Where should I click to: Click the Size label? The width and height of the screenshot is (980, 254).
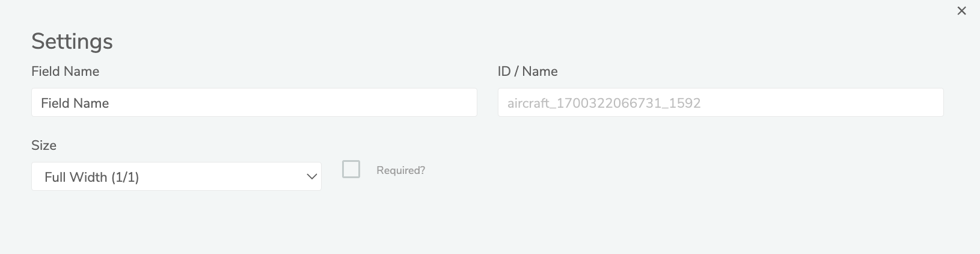[44, 145]
